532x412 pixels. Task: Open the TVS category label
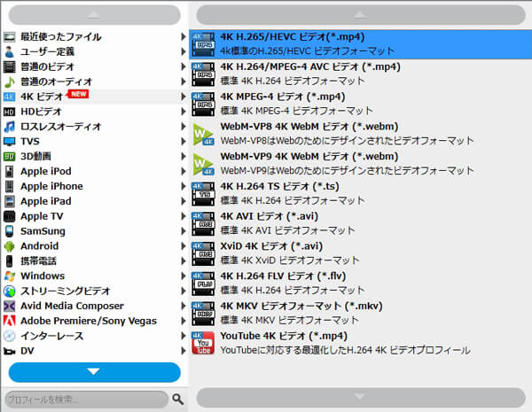tap(30, 142)
